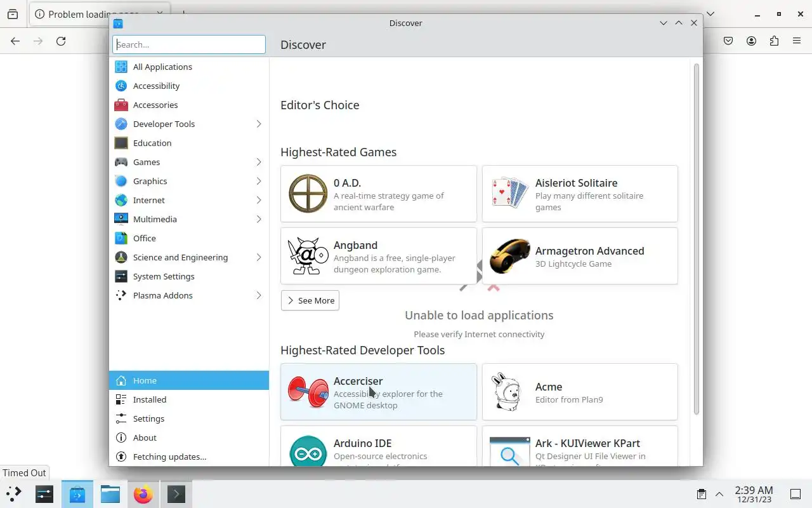Open Firefox extensions puzzle icon
This screenshot has width=812, height=508.
pos(774,41)
